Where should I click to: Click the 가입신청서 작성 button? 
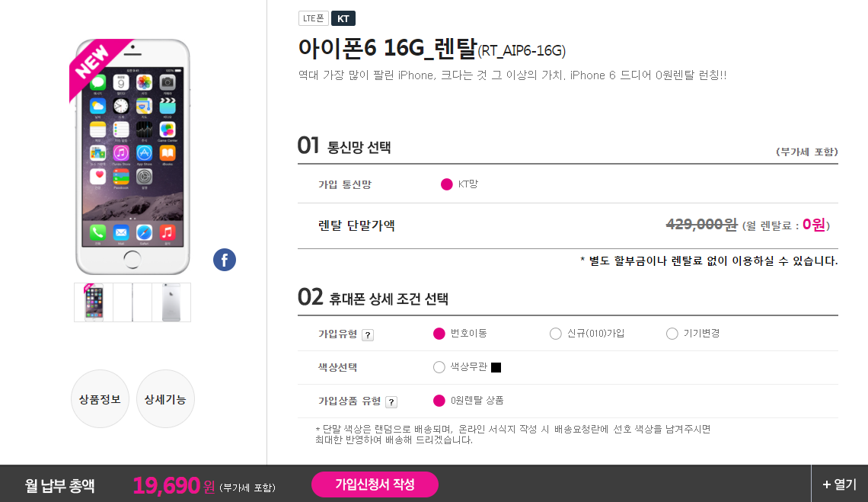click(375, 484)
